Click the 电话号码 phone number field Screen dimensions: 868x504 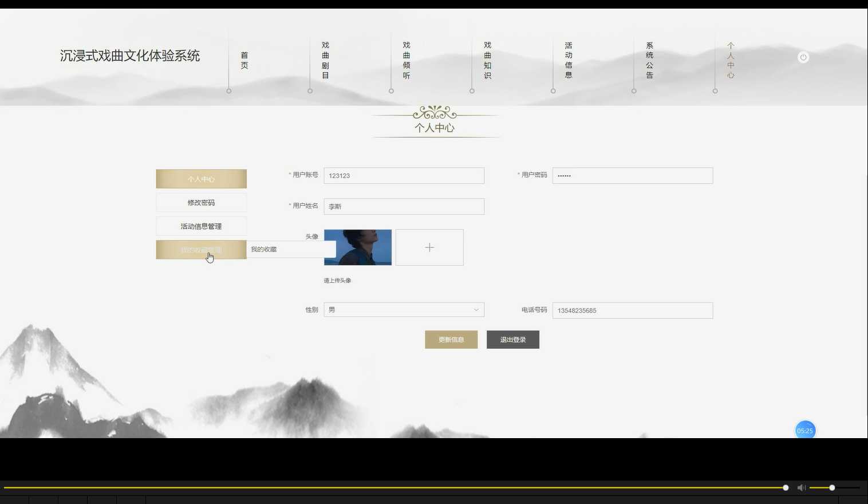(x=632, y=310)
